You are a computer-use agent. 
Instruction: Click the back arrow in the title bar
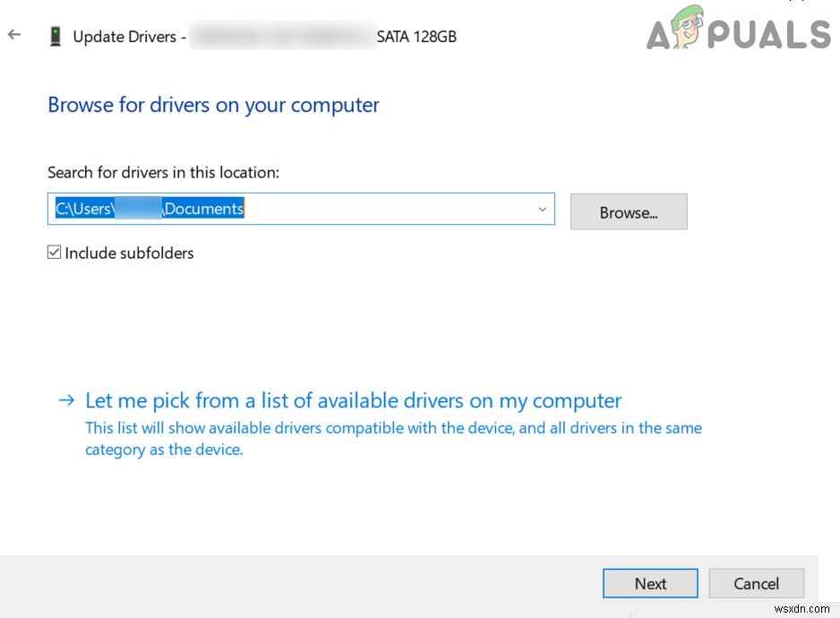pos(14,35)
